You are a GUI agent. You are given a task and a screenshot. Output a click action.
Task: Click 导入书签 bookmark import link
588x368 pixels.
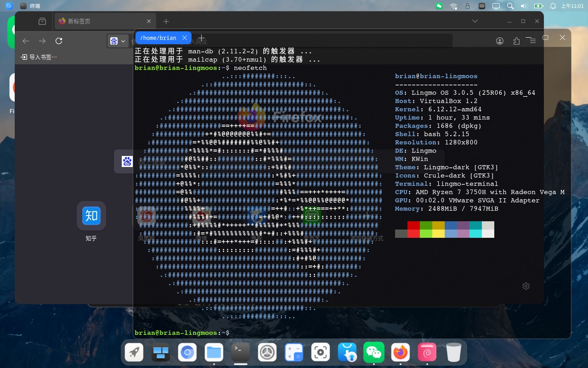[39, 57]
